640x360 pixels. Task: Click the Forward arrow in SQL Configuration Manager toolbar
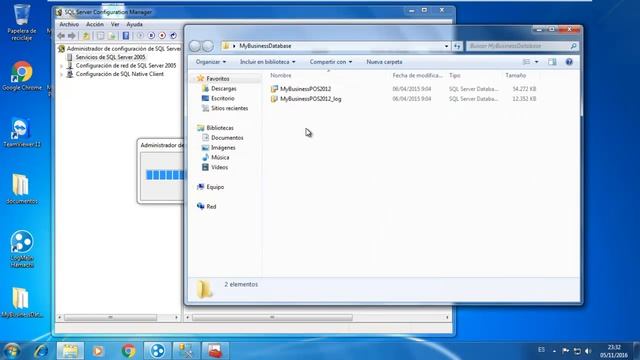tap(71, 36)
